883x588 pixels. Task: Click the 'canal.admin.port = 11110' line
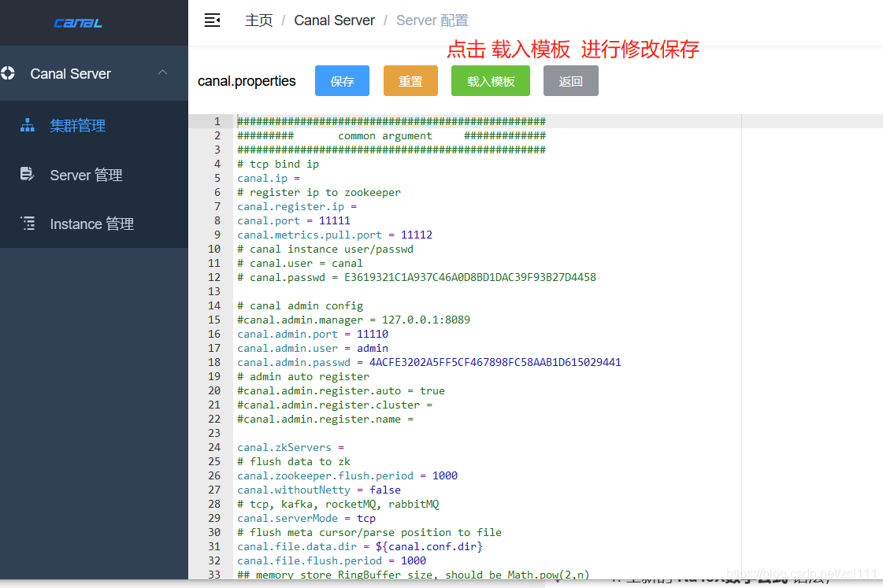tap(313, 335)
